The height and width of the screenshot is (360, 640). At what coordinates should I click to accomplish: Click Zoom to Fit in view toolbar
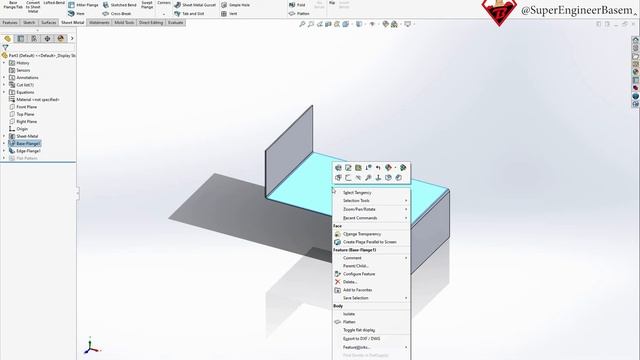[302, 24]
